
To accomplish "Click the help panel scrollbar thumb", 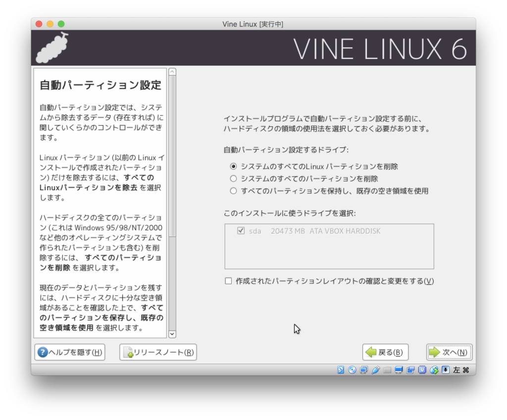I will pyautogui.click(x=172, y=157).
